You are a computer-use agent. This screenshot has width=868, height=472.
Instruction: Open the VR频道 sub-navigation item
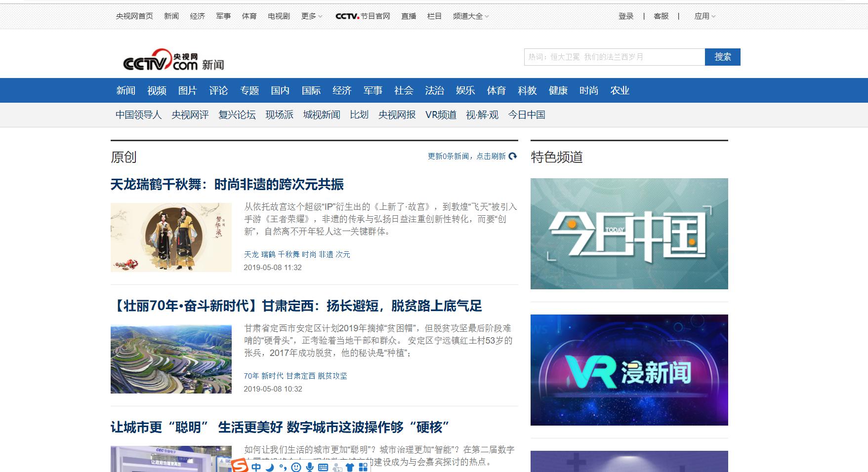tap(441, 115)
